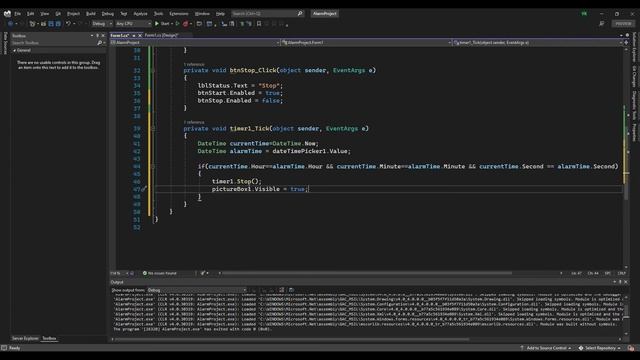Click the Visual Studio logo icon
The width and height of the screenshot is (640, 360).
[x=7, y=13]
